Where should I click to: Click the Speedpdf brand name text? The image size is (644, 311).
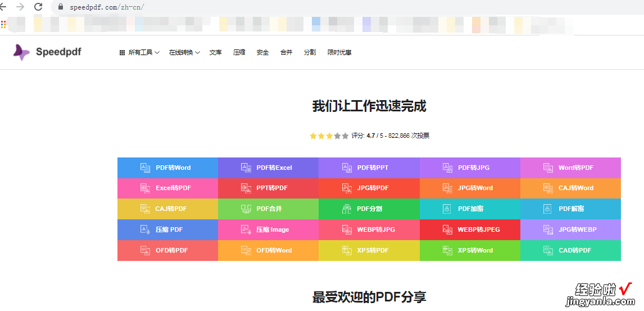58,52
